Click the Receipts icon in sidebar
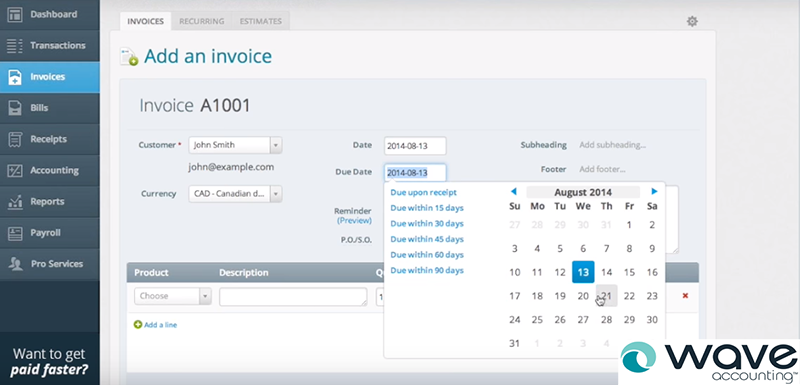The width and height of the screenshot is (800, 385). [15, 139]
